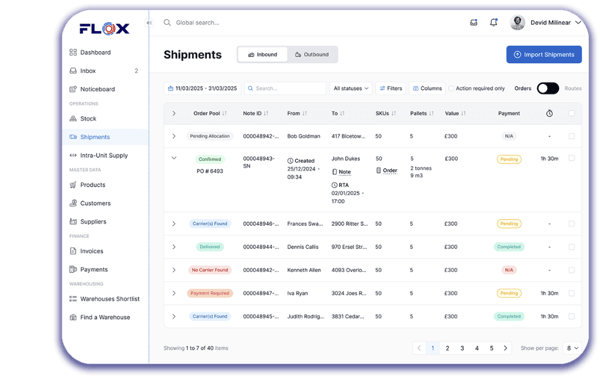Select the Kenneth Allen row checkbox
Viewport: 600px width, 378px height.
(571, 270)
